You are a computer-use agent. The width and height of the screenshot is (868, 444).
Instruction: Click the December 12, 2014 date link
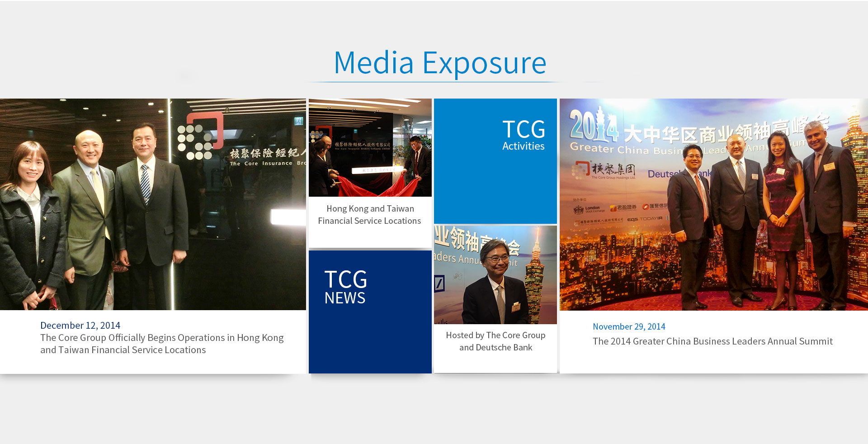(x=80, y=326)
